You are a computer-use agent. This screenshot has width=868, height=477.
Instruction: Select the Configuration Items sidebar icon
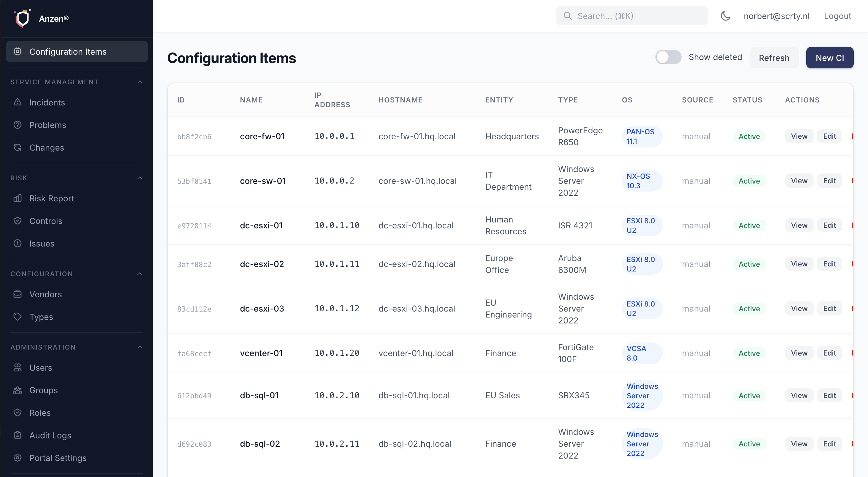(18, 51)
